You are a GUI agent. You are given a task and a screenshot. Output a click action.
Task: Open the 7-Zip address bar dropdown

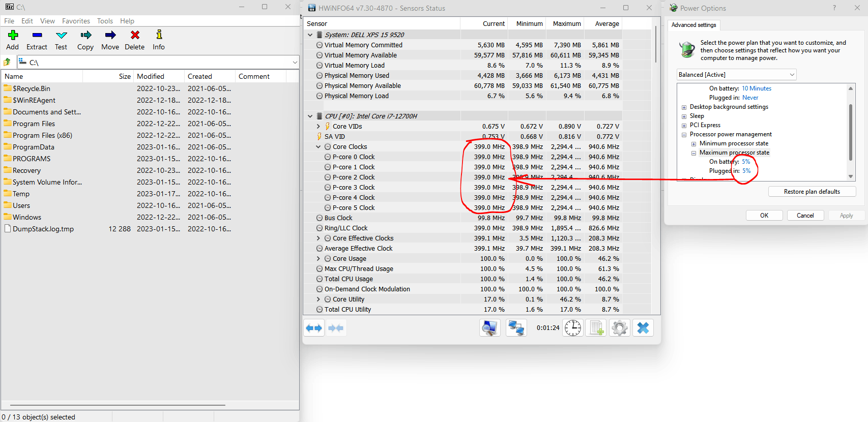coord(295,62)
